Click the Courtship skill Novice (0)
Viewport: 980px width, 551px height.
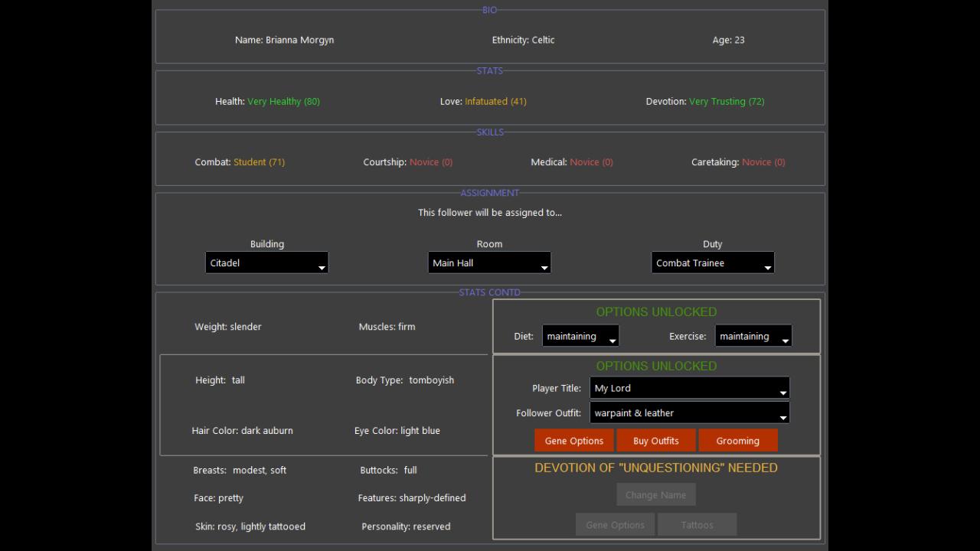[x=431, y=162]
